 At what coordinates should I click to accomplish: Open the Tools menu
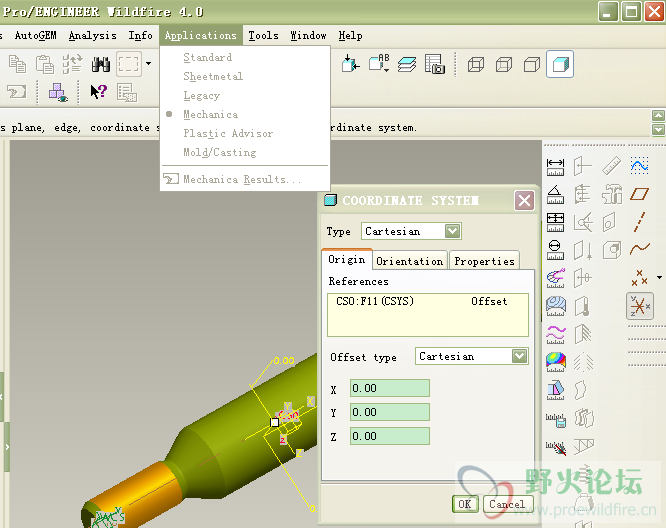coord(263,36)
